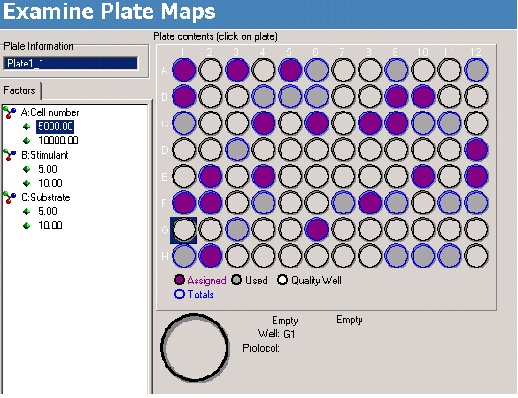Click empty well D6 on plate
The width and height of the screenshot is (518, 398).
point(317,150)
